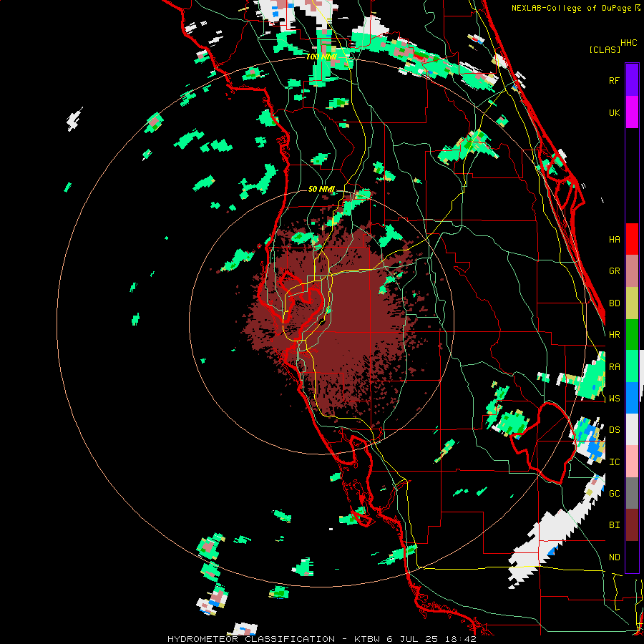The width and height of the screenshot is (644, 644).
Task: Click the IC legend label
Action: tap(614, 462)
